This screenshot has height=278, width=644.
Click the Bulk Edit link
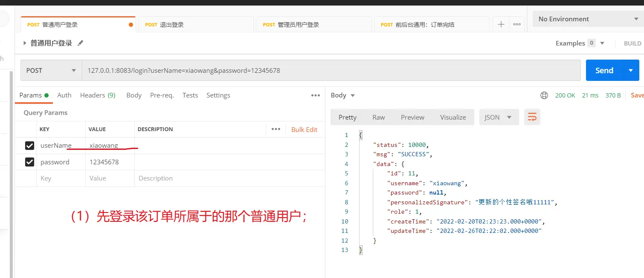point(304,129)
